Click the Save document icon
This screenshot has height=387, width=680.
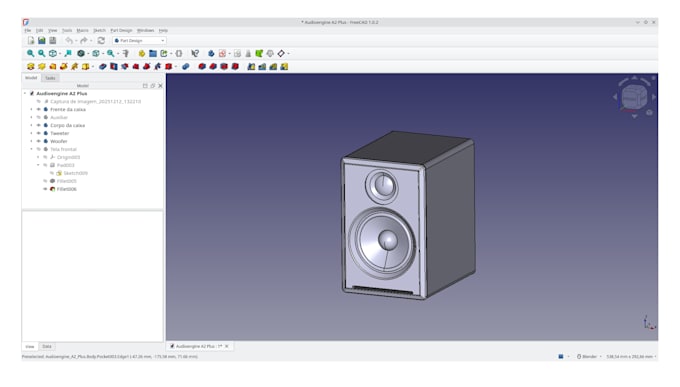point(52,40)
